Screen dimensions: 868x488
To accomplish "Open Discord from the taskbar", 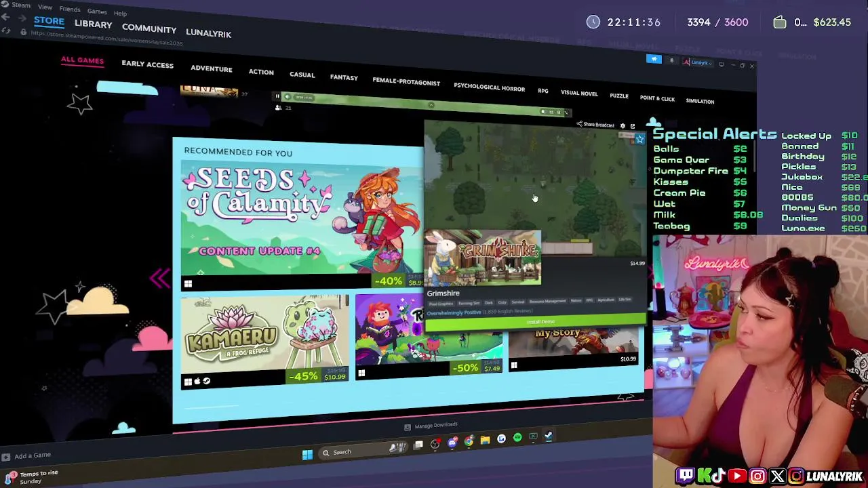I will coord(452,443).
